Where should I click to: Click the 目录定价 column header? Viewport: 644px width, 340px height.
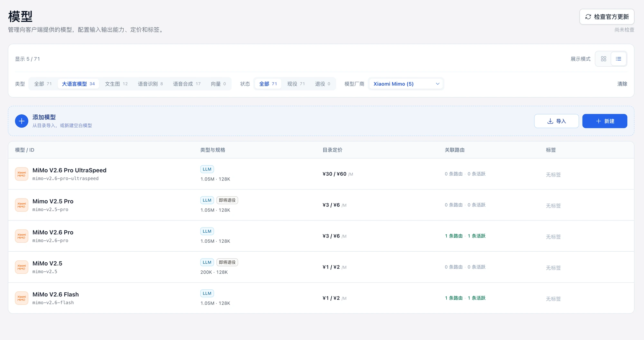coord(332,150)
